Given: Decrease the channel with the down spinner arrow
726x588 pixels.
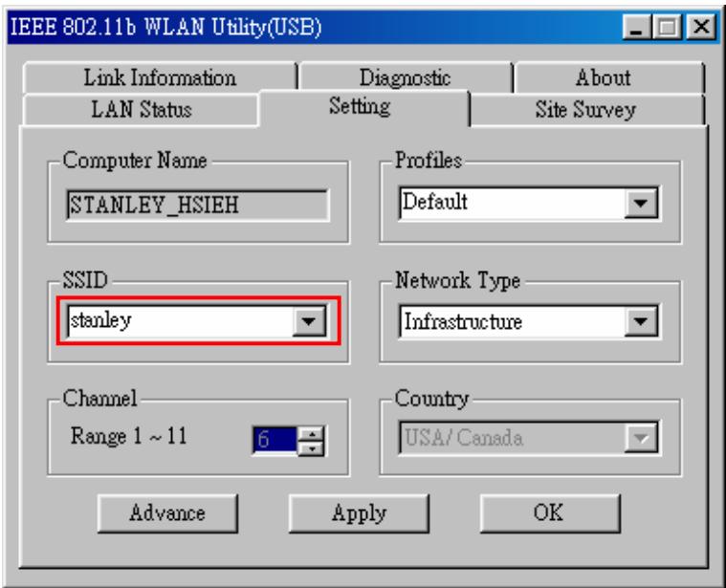Looking at the screenshot, I should [x=312, y=448].
